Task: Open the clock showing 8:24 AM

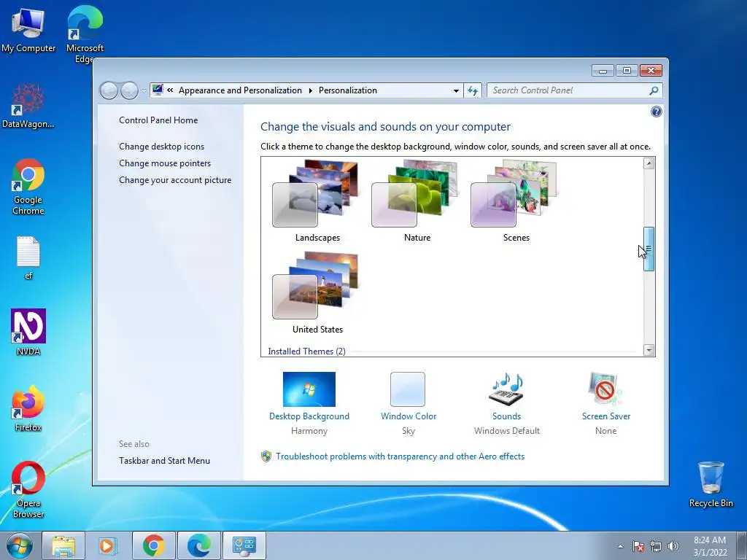Action: click(710, 546)
